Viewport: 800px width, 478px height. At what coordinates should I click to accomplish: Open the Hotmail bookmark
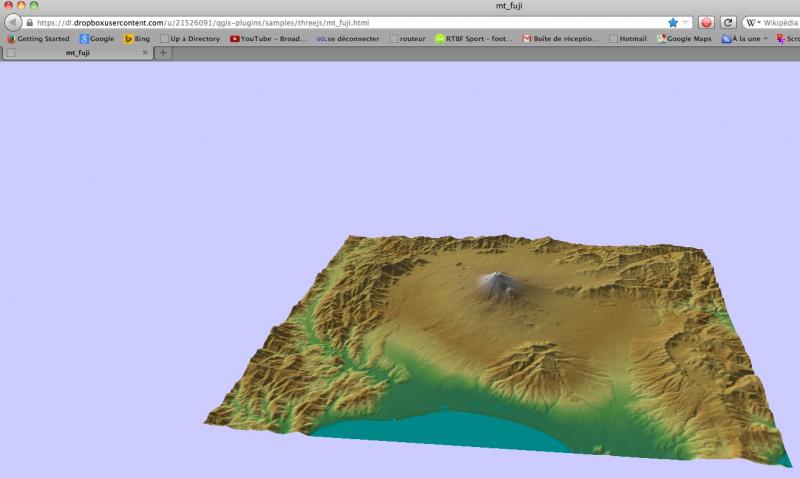626,39
